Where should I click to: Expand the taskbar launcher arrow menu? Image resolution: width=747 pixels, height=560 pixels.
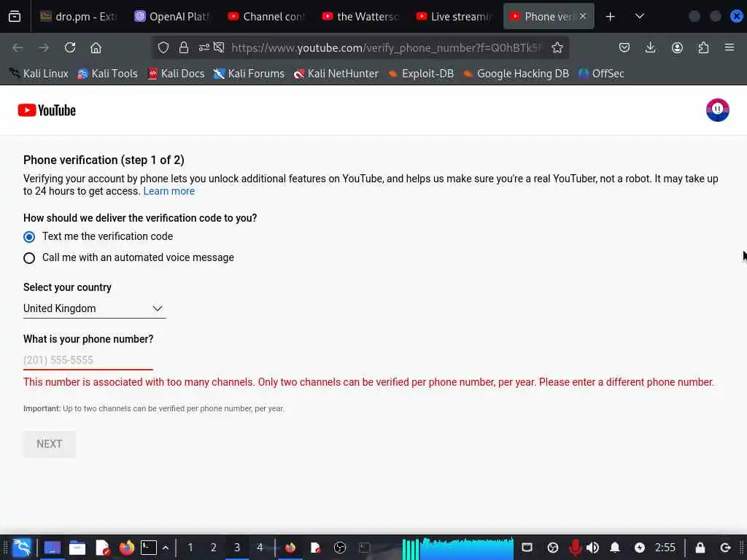[x=166, y=548]
